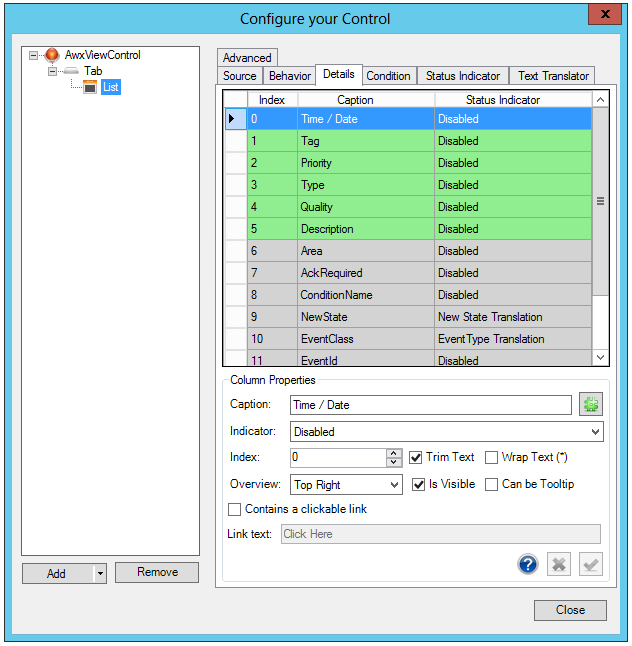632x646 pixels.
Task: Select the AwxViewControl root node icon
Action: [x=52, y=55]
